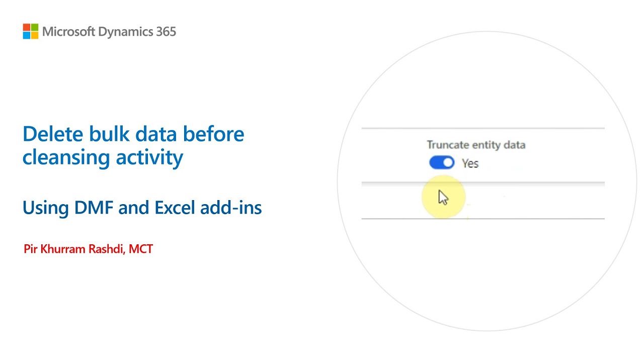Click the 'cleansing activity' title line

click(x=103, y=157)
